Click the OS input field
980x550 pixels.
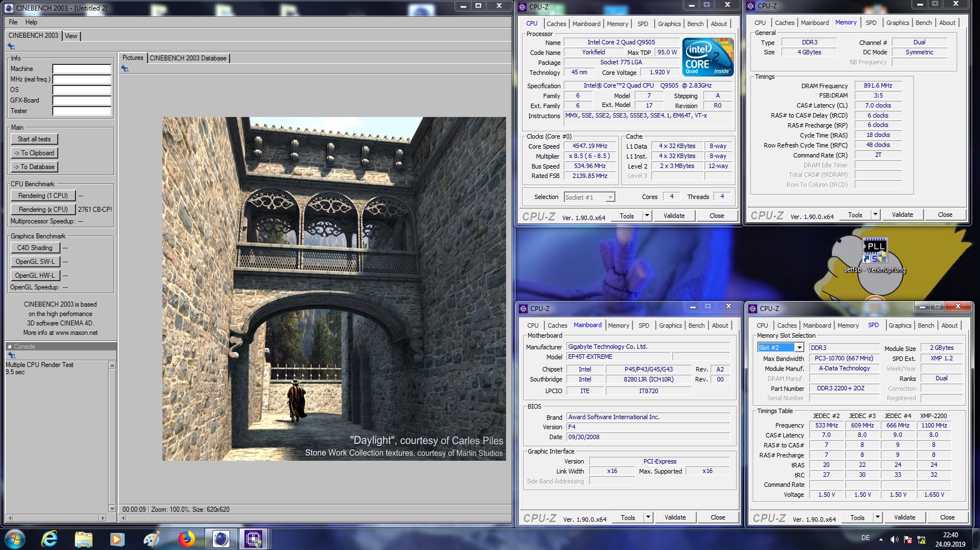[82, 90]
